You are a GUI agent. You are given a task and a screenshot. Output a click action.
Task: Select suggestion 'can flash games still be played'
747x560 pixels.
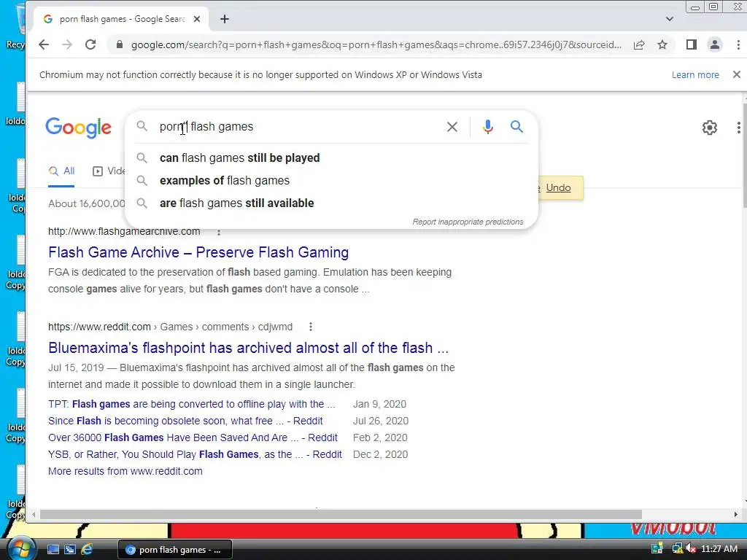tap(331, 158)
